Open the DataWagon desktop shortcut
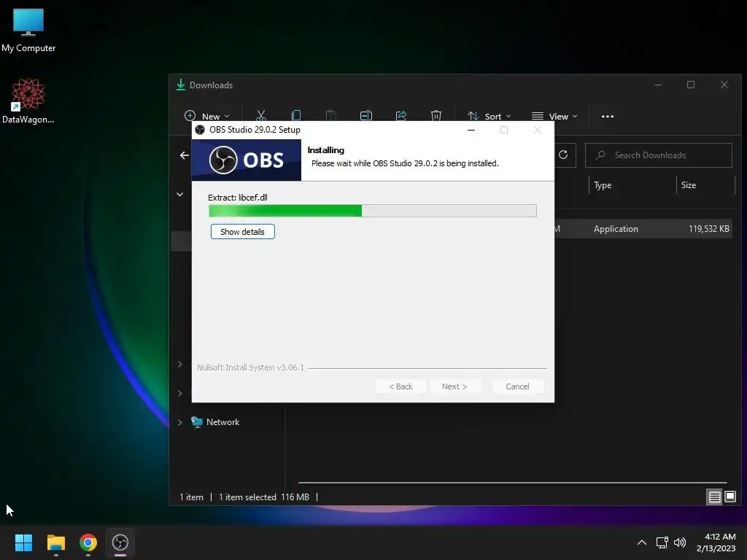The width and height of the screenshot is (747, 560). [x=28, y=101]
